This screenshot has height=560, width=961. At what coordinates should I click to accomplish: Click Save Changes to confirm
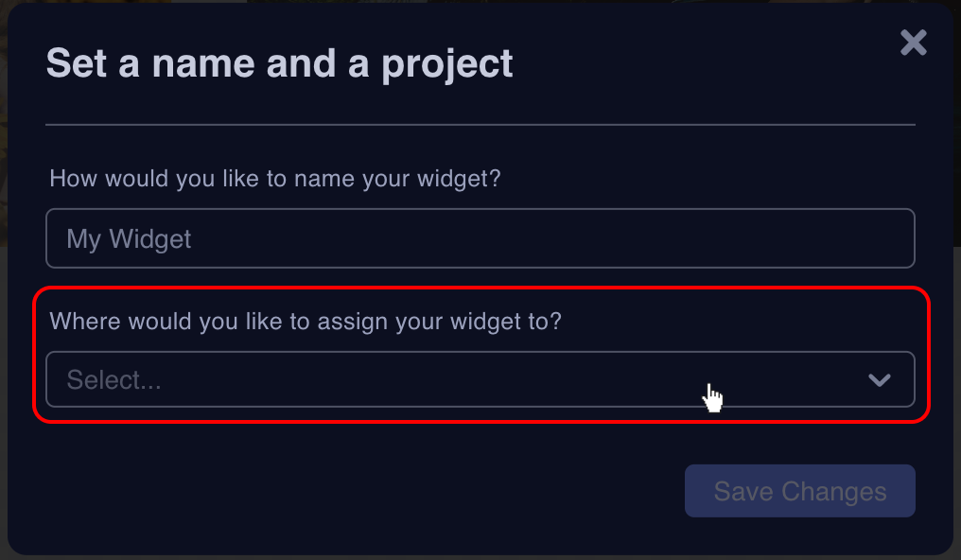pyautogui.click(x=799, y=490)
